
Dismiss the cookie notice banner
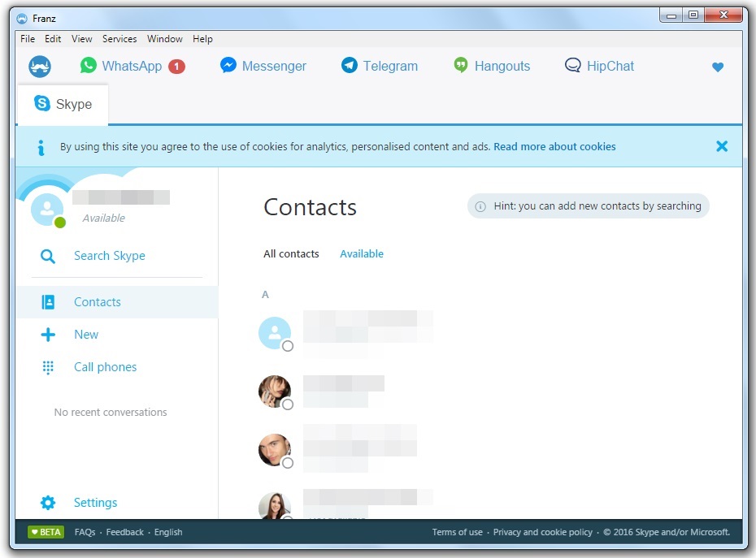722,146
